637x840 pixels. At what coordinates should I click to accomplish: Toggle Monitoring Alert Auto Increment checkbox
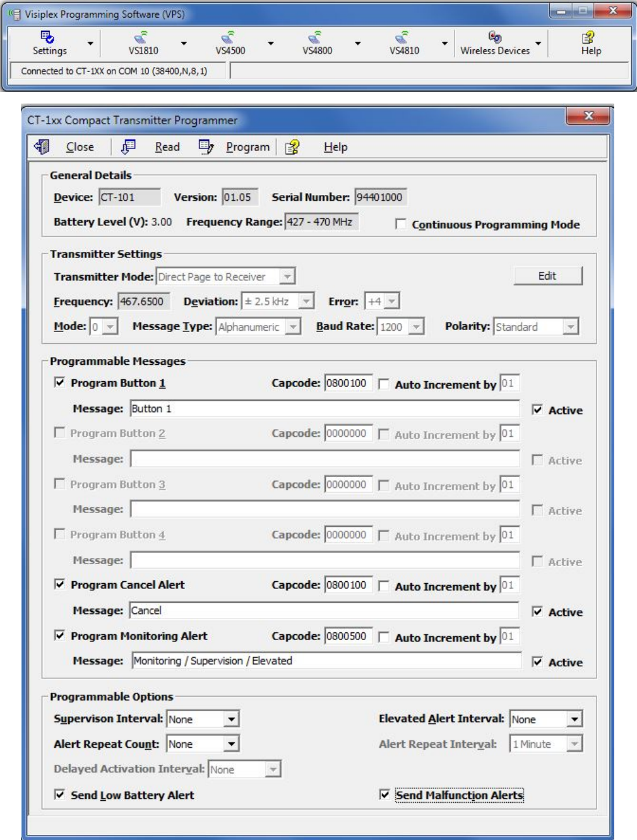(383, 637)
